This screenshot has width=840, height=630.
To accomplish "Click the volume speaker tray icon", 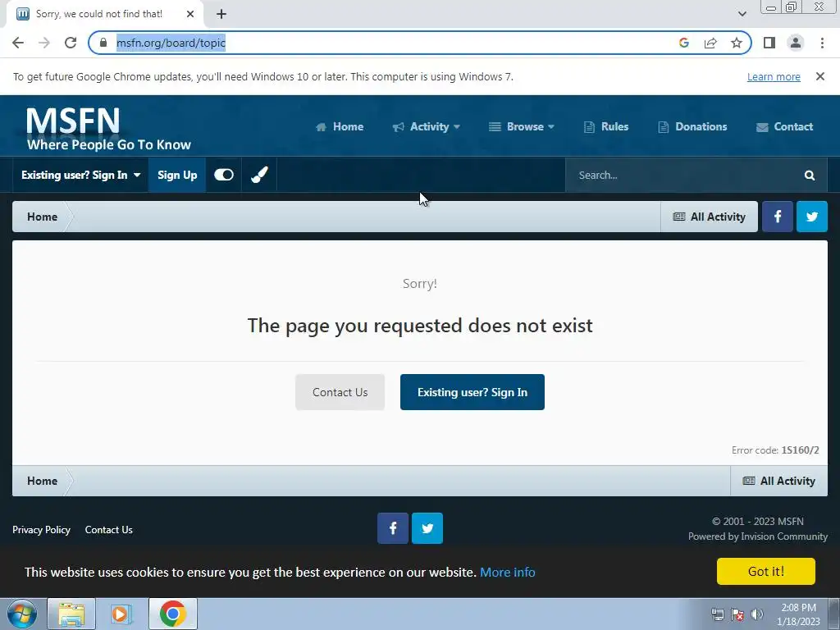I will click(757, 614).
